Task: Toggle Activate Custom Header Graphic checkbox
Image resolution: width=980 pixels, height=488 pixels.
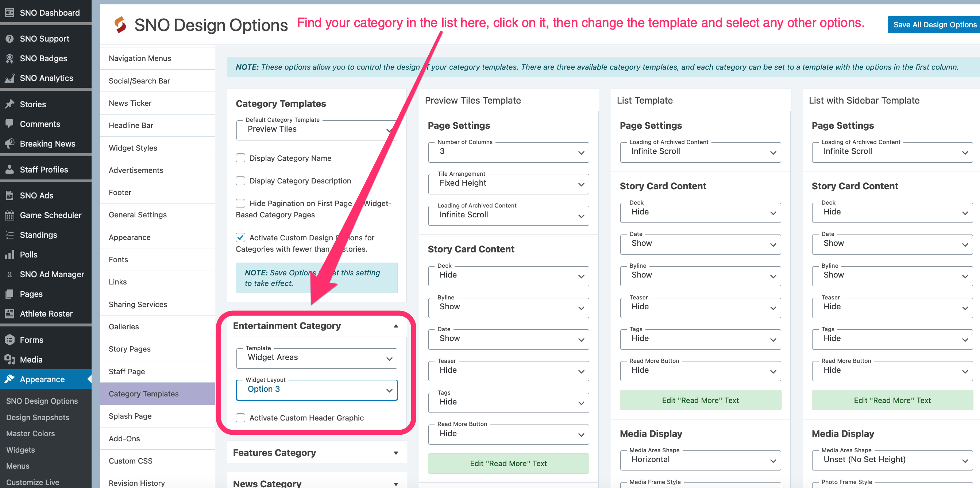Action: 240,417
